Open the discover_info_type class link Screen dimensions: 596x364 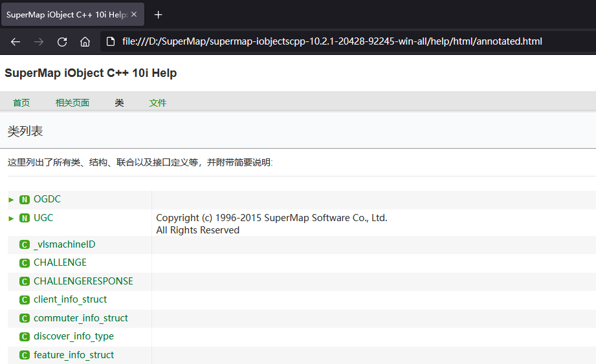coord(74,337)
